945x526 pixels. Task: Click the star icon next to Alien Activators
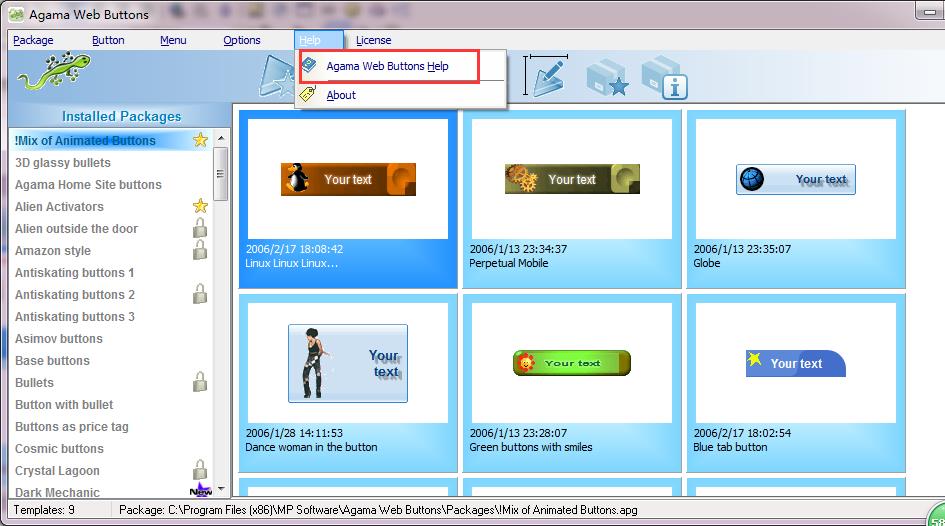coord(200,206)
